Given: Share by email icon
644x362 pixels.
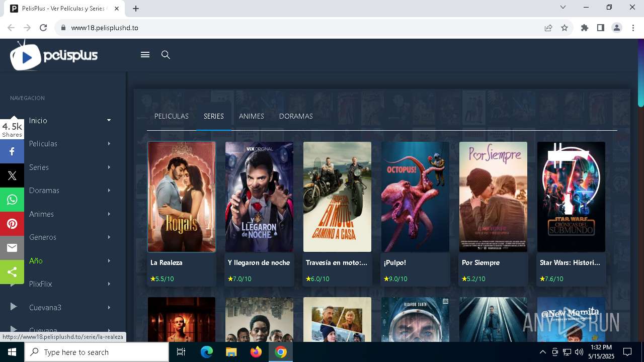Looking at the screenshot, I should (12, 248).
